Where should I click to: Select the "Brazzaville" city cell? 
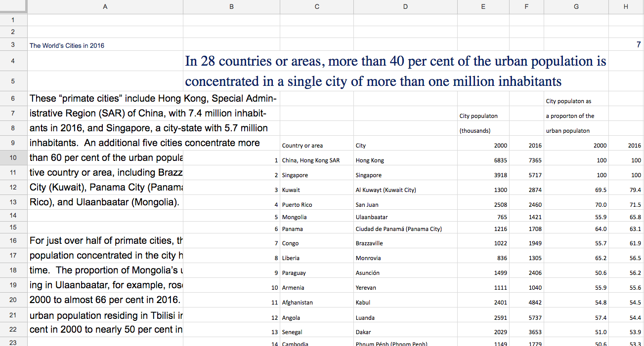(x=369, y=243)
